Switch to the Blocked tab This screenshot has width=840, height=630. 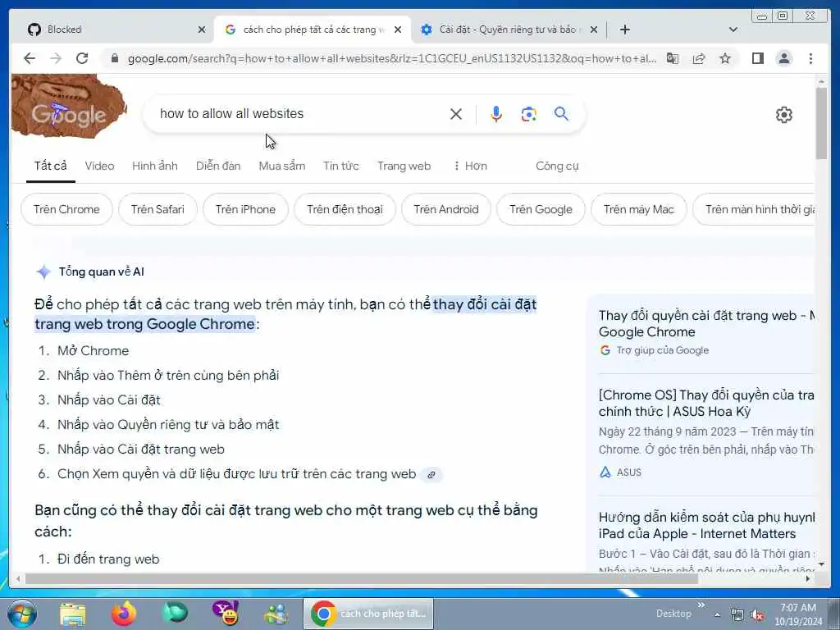click(x=115, y=30)
